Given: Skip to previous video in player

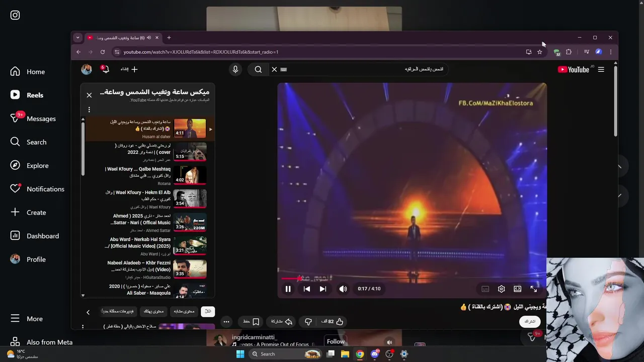Looking at the screenshot, I should click(x=306, y=289).
